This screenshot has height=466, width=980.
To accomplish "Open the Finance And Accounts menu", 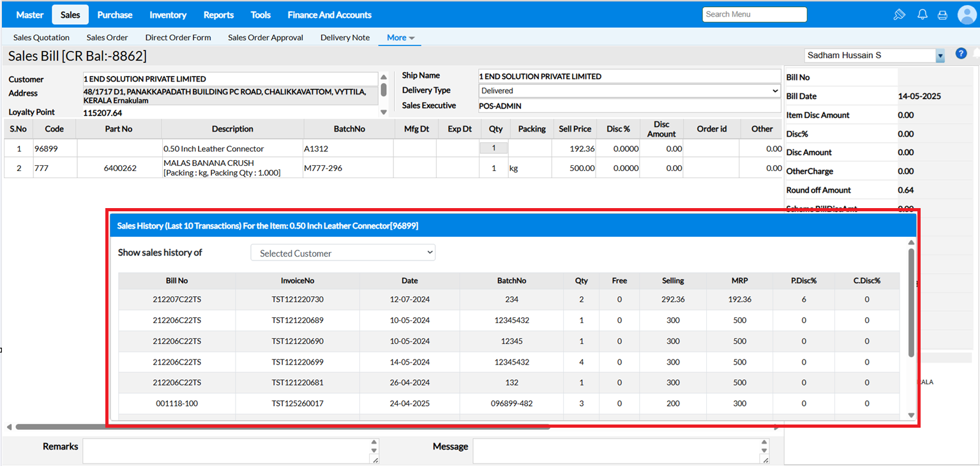I will [x=329, y=15].
